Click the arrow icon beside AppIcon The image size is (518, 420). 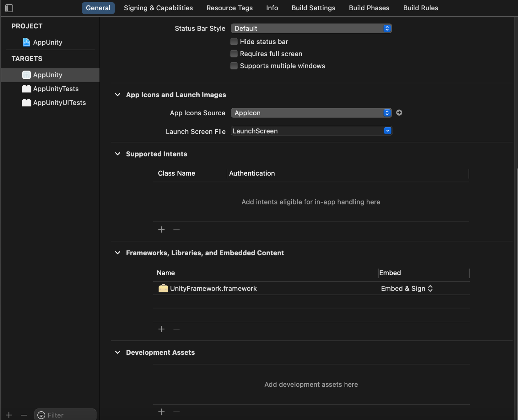click(x=399, y=113)
